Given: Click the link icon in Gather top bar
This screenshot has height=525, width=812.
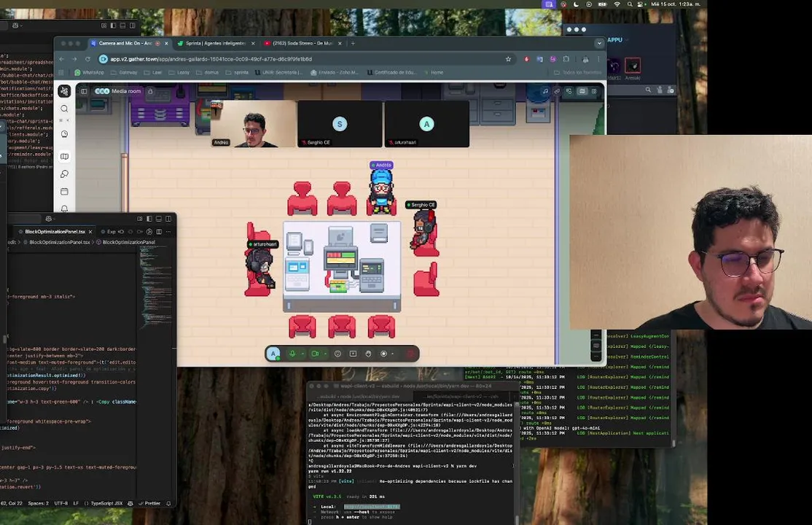Looking at the screenshot, I should 557,91.
